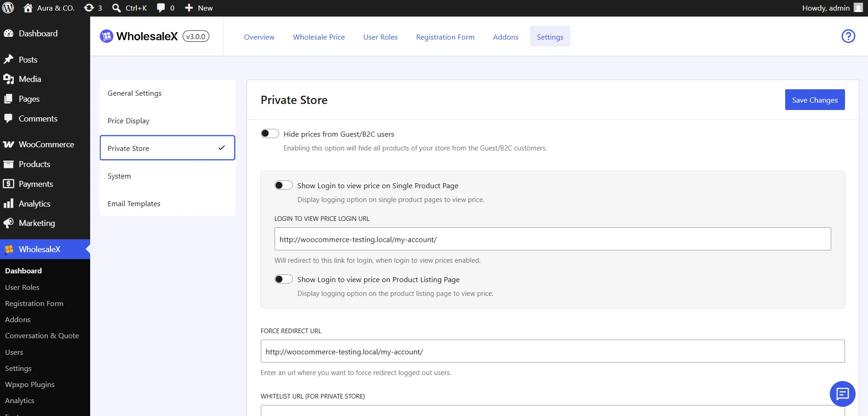Open the Ctrl+K search icon

click(117, 8)
